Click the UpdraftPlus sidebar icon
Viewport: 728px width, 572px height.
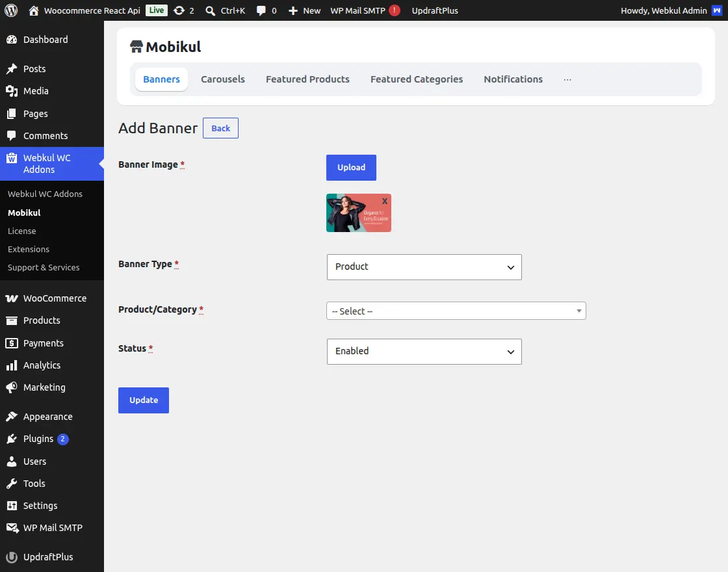click(12, 557)
